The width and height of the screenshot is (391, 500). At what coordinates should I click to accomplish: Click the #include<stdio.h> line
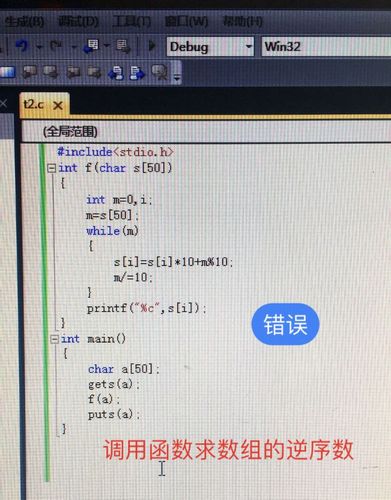(x=115, y=152)
